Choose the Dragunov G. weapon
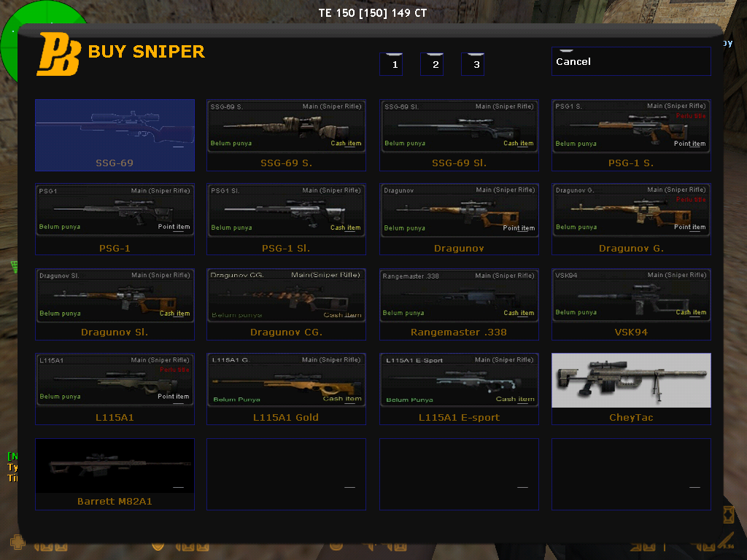This screenshot has height=560, width=747. pyautogui.click(x=631, y=219)
